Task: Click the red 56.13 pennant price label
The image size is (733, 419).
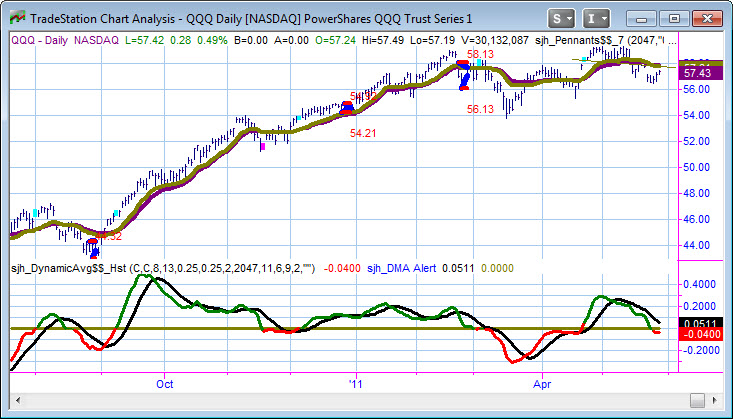Action: tap(480, 109)
